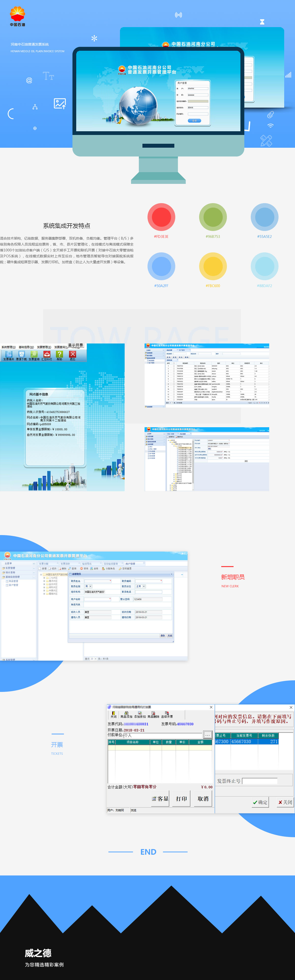Click the 分配角色 assign role icon
295x980 pixels.
[x=108, y=568]
